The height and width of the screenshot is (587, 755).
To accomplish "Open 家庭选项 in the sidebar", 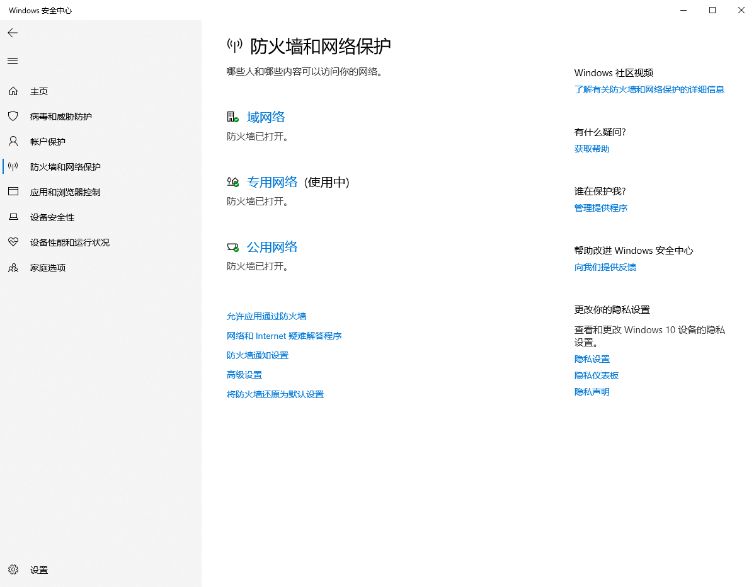I will (x=48, y=267).
